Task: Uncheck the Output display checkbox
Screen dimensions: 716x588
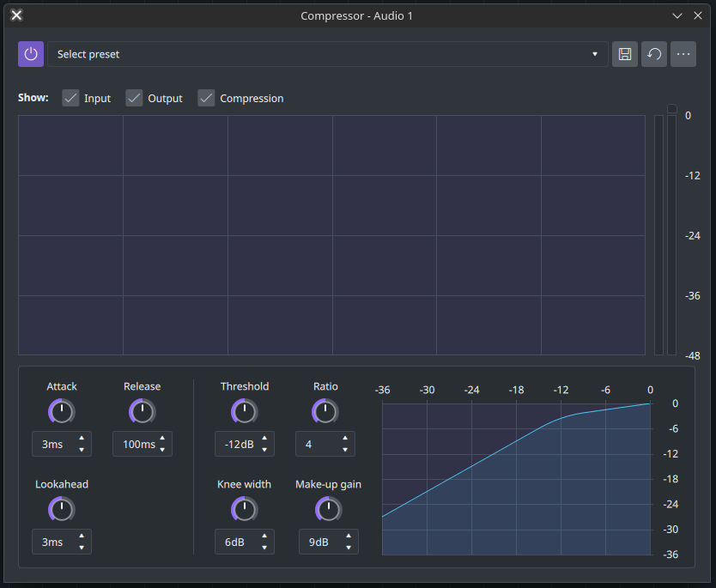Action: pos(134,98)
